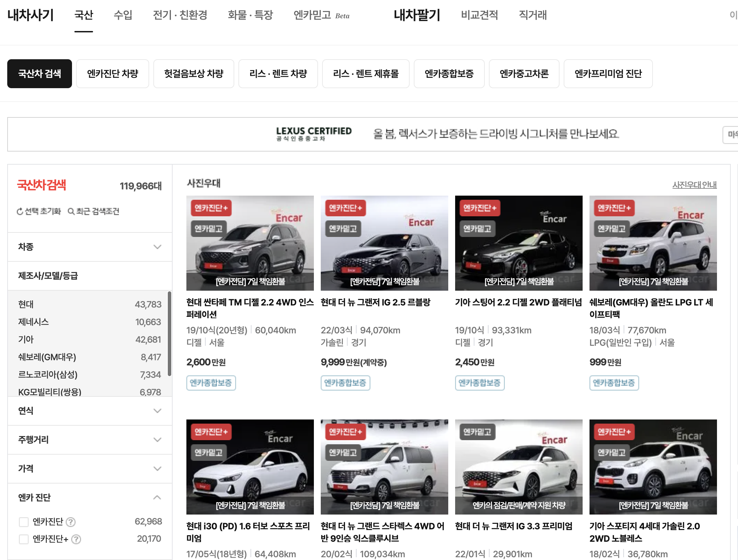The image size is (738, 560).
Task: Open the 사진우대 안내 link
Action: 694,185
